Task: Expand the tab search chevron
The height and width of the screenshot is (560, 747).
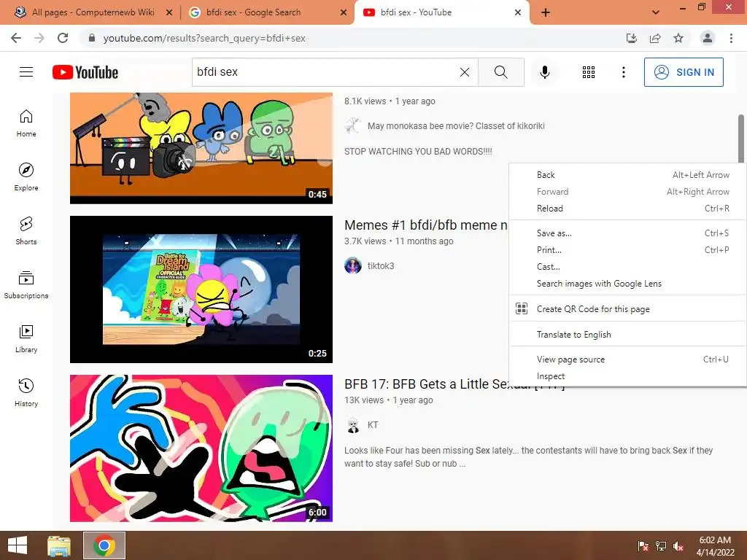Action: (656, 12)
